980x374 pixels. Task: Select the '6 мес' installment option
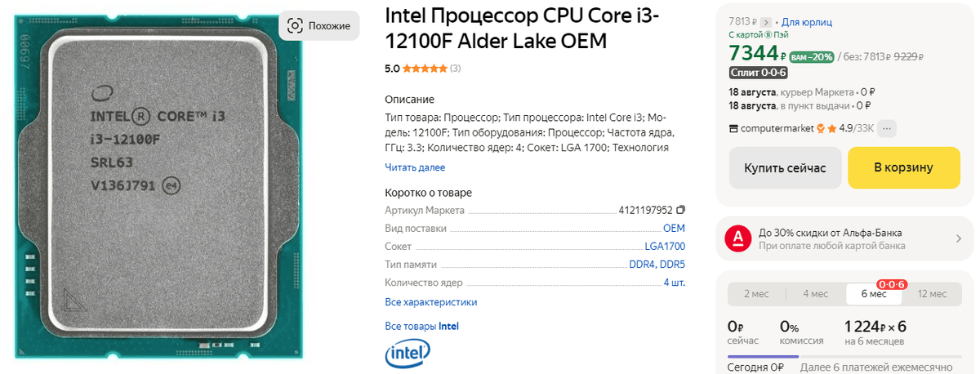pyautogui.click(x=873, y=294)
